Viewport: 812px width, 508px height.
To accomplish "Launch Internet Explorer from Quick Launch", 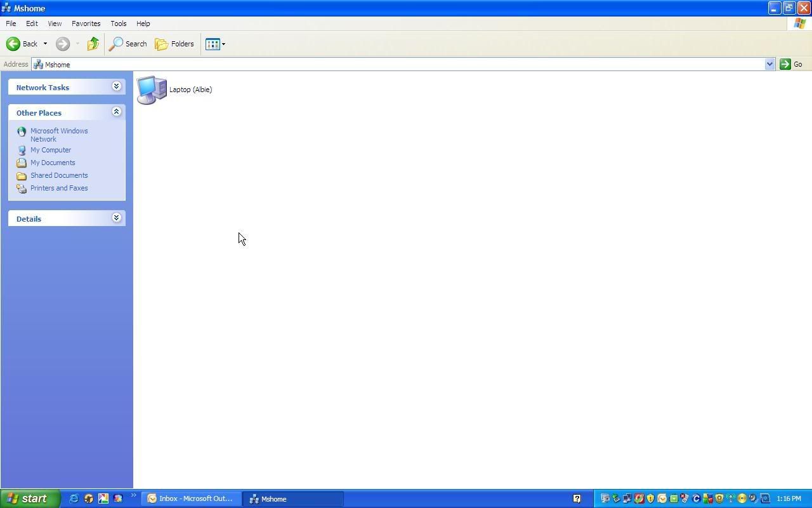I will [x=74, y=498].
